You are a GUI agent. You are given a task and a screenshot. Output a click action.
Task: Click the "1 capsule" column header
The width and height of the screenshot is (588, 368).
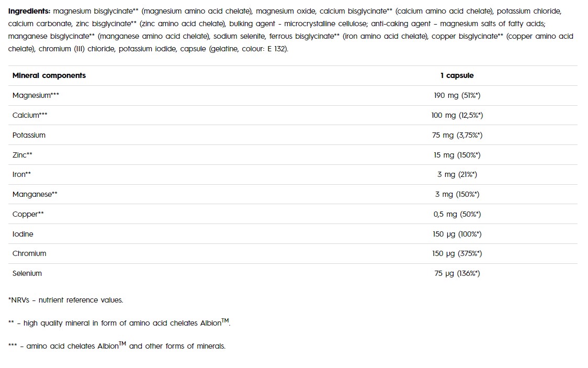pyautogui.click(x=457, y=75)
